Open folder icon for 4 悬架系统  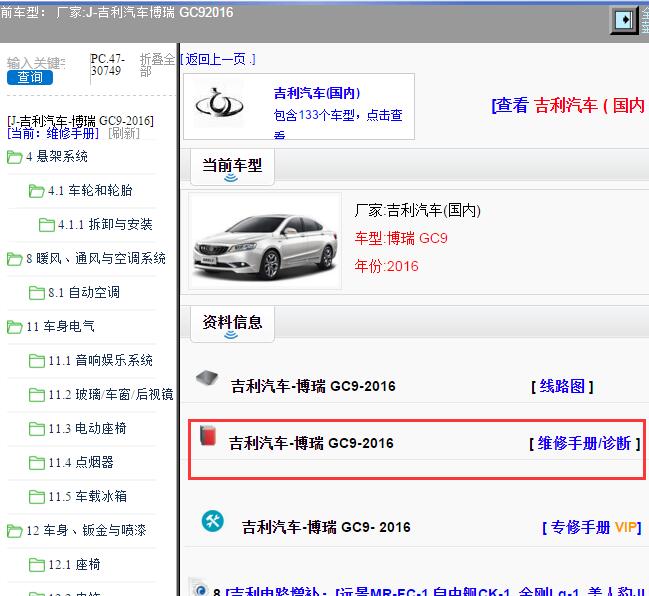click(14, 157)
